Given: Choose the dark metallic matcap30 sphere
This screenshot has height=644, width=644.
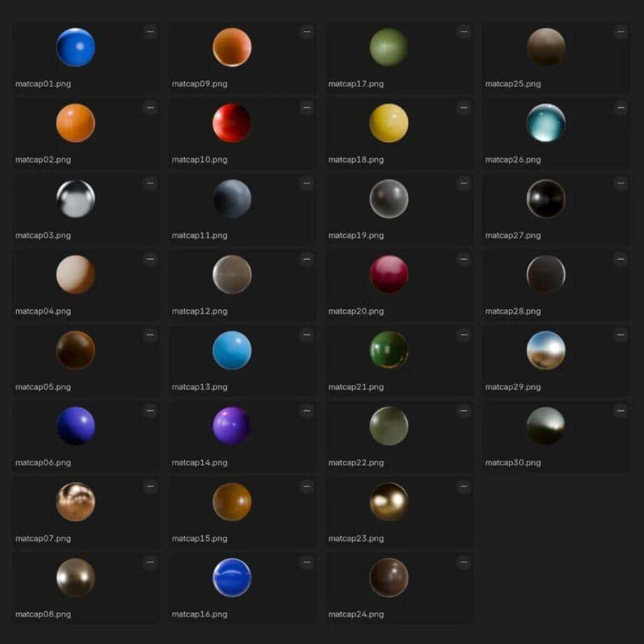Looking at the screenshot, I should tap(546, 426).
